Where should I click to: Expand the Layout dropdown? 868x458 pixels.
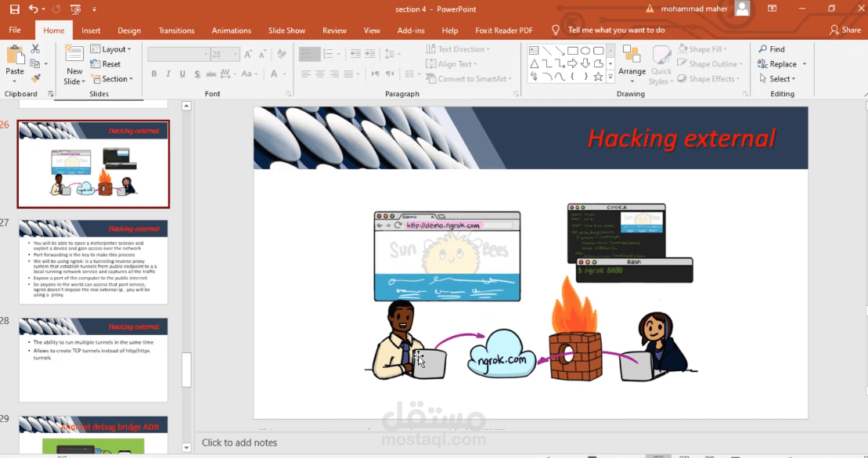tap(110, 49)
